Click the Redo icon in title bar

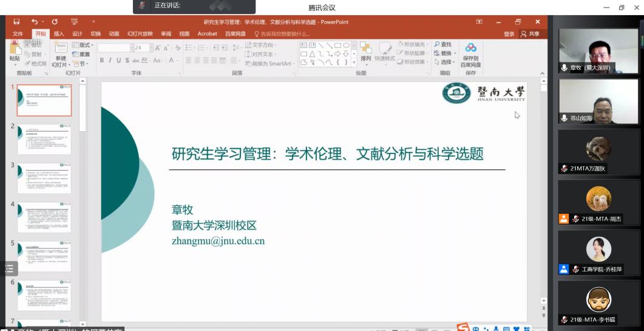(x=55, y=22)
